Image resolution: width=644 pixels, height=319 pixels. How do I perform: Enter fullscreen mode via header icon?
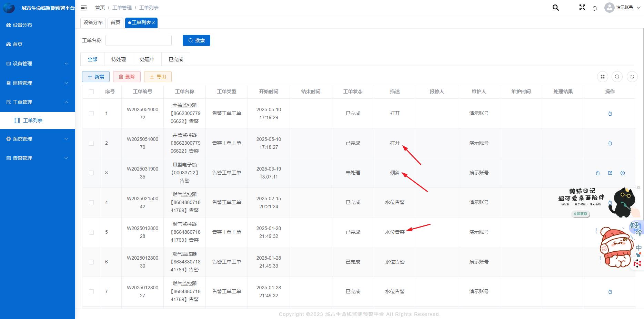coord(582,8)
